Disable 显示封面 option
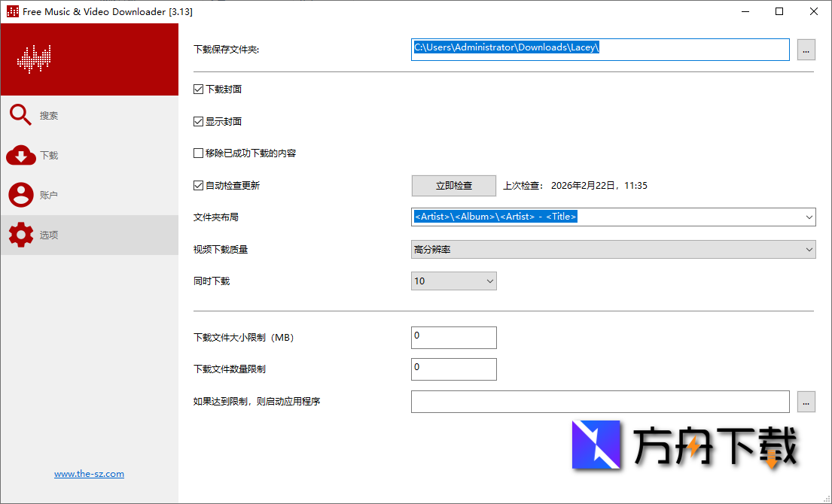This screenshot has width=832, height=504. pos(198,121)
